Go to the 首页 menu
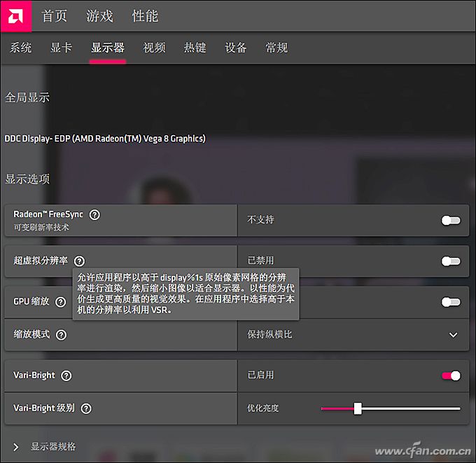 pyautogui.click(x=55, y=16)
